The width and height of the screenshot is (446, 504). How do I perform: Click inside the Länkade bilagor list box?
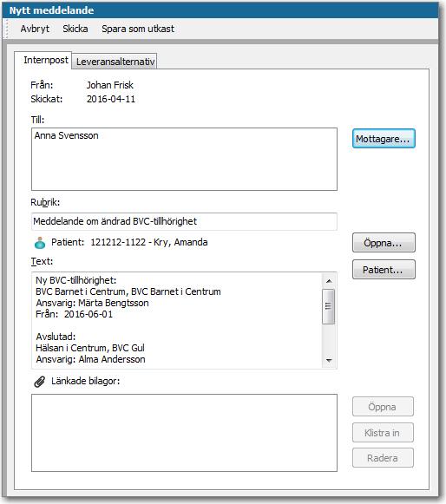pyautogui.click(x=184, y=433)
